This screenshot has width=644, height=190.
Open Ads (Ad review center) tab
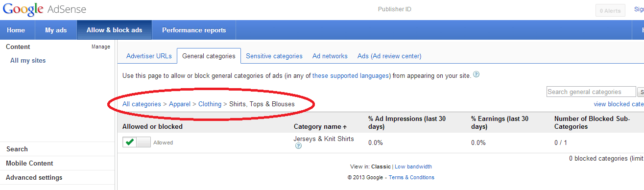tap(389, 56)
